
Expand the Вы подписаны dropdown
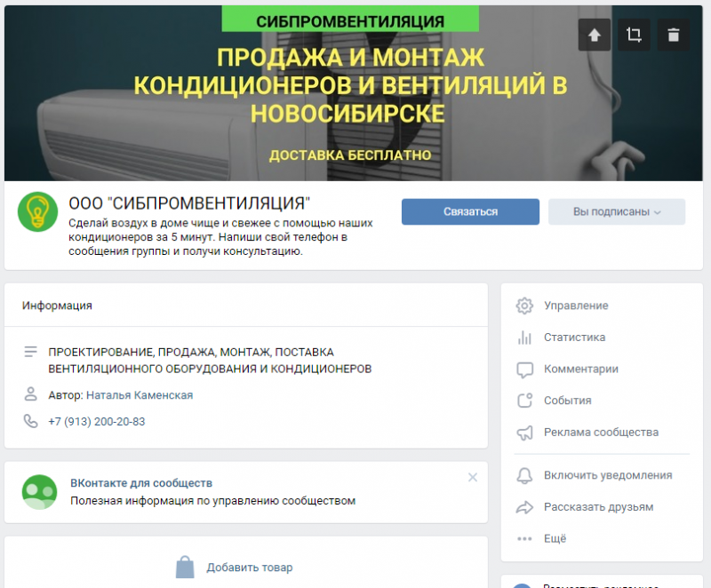tap(617, 211)
